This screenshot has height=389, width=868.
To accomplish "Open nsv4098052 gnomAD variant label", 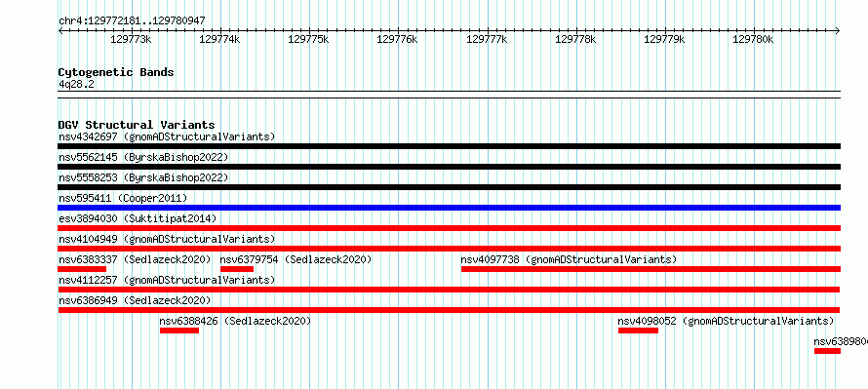I will point(726,321).
